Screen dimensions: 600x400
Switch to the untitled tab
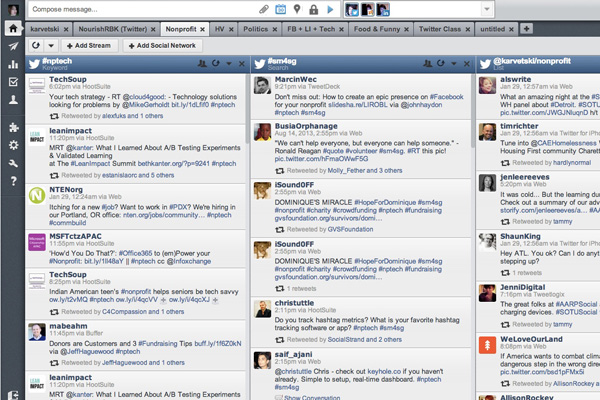pos(492,29)
